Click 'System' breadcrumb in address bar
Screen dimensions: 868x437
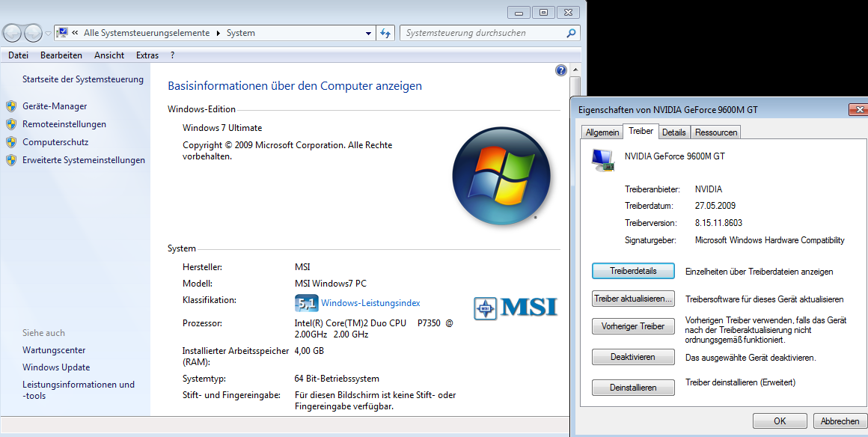click(240, 33)
